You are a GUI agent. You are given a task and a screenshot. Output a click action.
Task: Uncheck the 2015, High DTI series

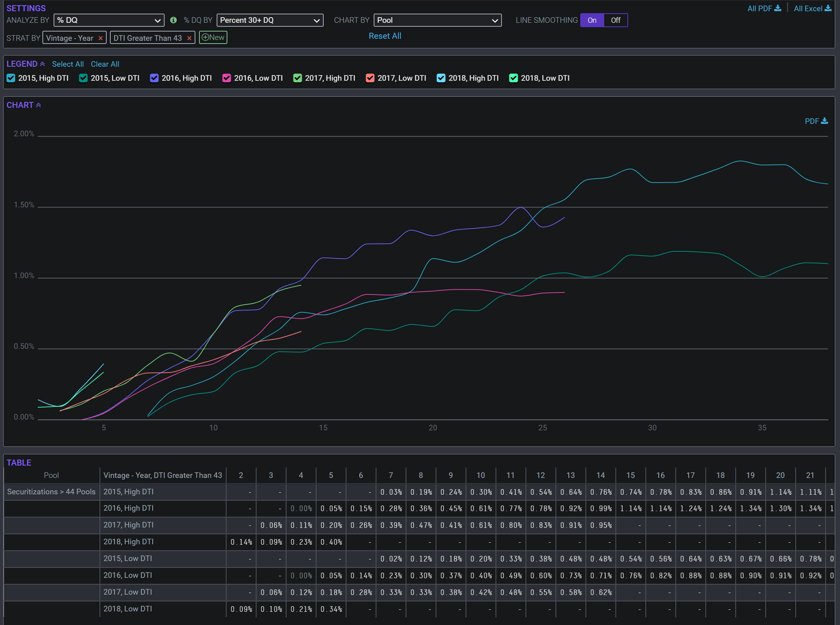(11, 78)
